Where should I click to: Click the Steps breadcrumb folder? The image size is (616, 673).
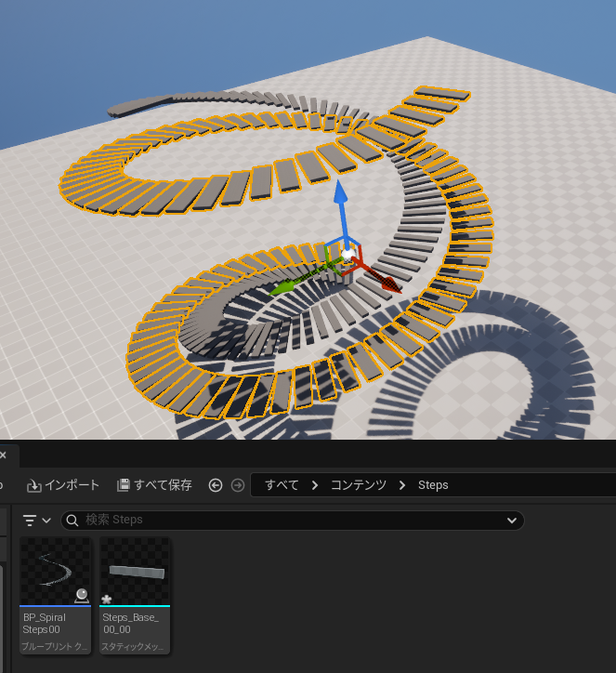point(433,485)
